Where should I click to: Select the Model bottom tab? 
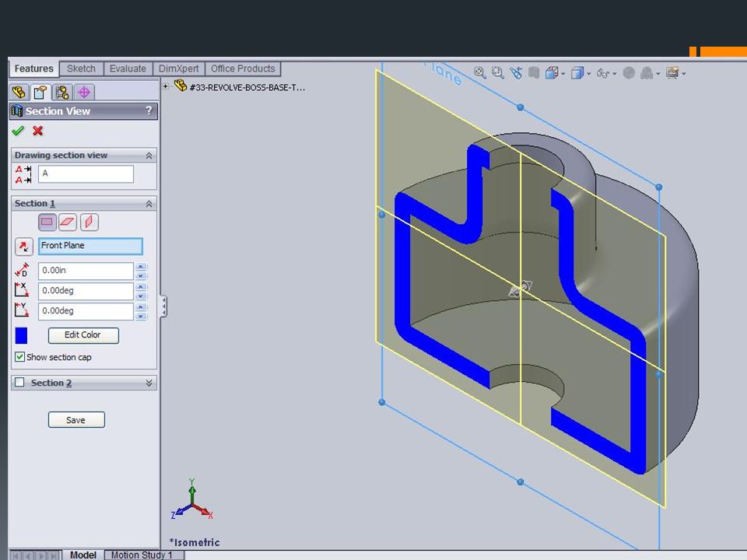click(83, 555)
